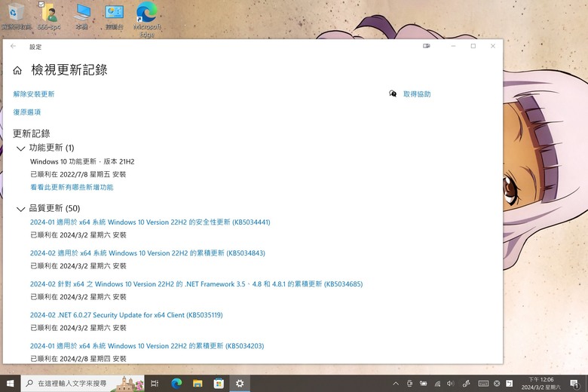
Task: Tick the checkbox on the 666-sp4 folder icon
Action: pyautogui.click(x=41, y=5)
